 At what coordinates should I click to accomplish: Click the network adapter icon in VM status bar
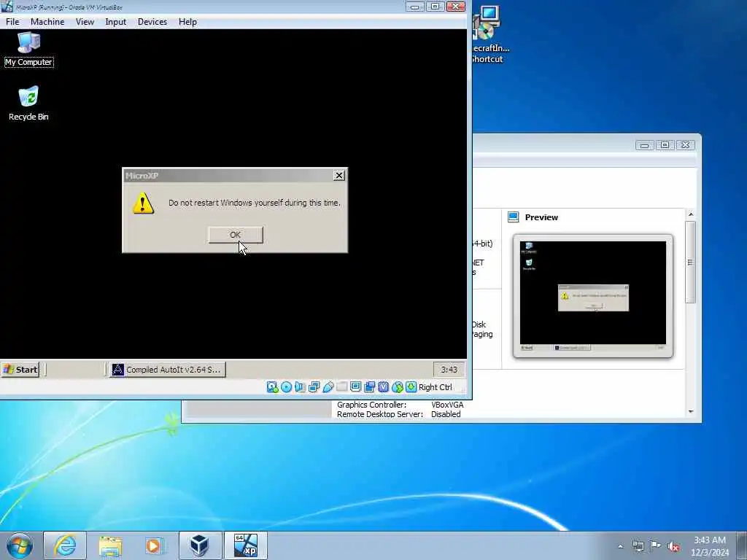314,387
